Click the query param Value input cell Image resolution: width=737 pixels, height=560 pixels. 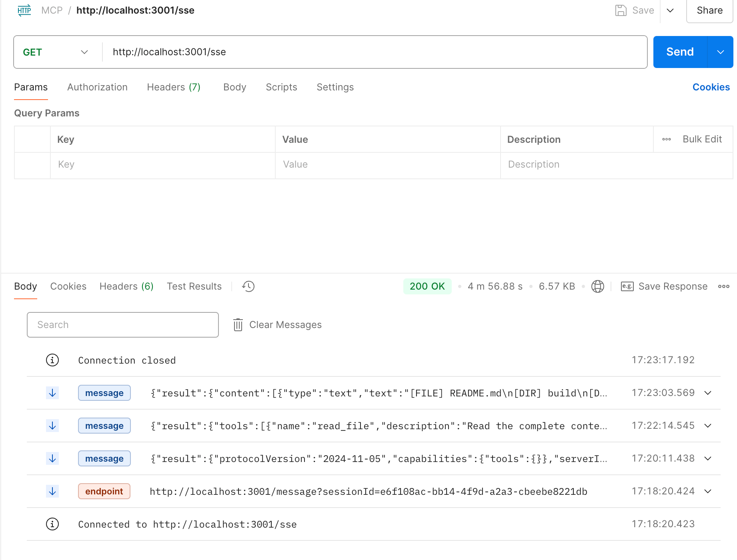[x=387, y=165]
